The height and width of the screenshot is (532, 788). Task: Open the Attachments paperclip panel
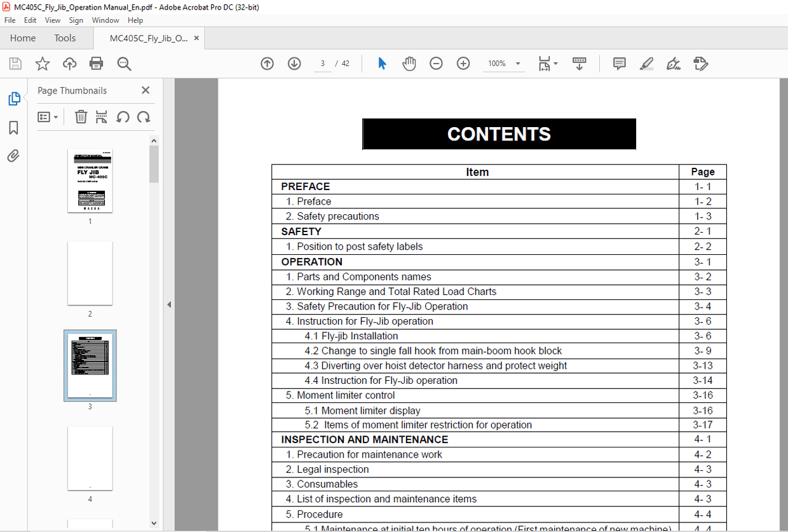click(14, 156)
